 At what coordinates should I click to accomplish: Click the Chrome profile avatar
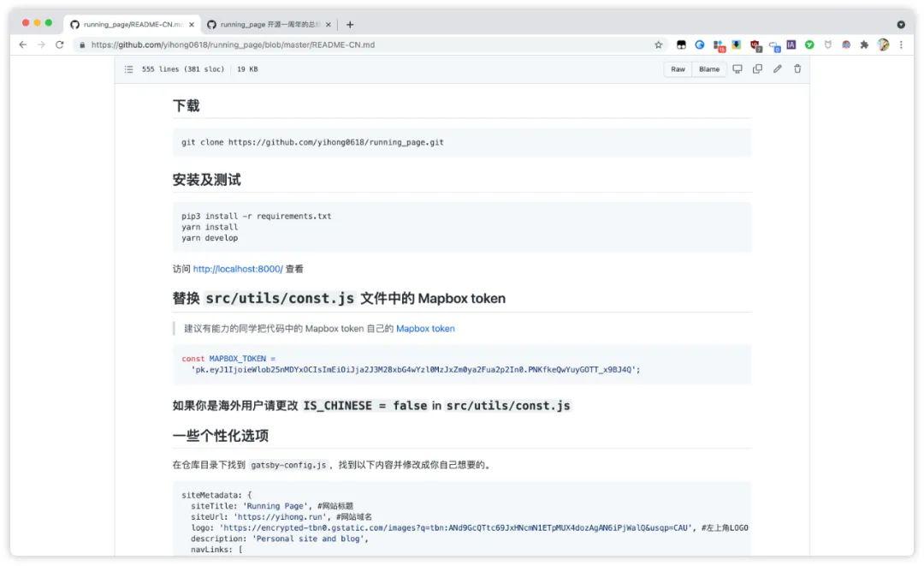point(883,44)
